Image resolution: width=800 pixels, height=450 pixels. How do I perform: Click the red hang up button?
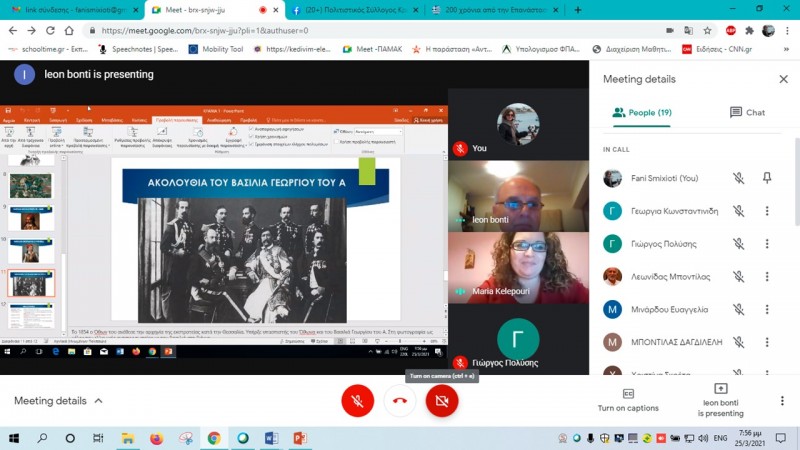point(400,401)
